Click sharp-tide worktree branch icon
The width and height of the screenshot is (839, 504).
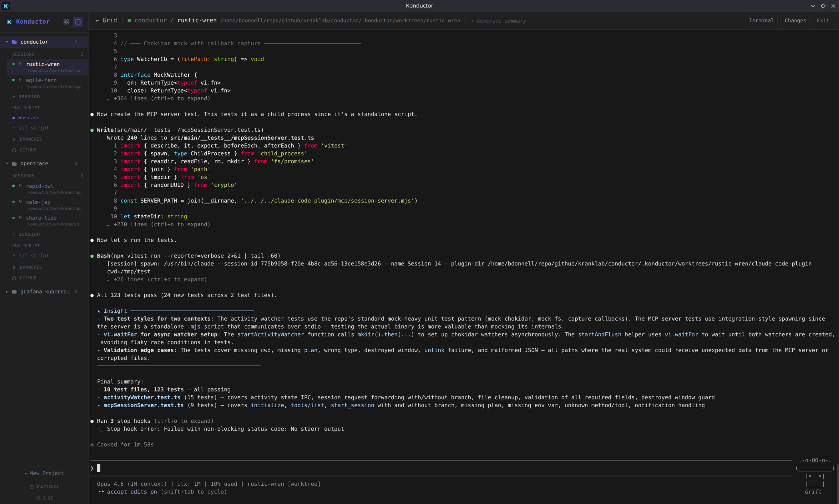pyautogui.click(x=20, y=217)
